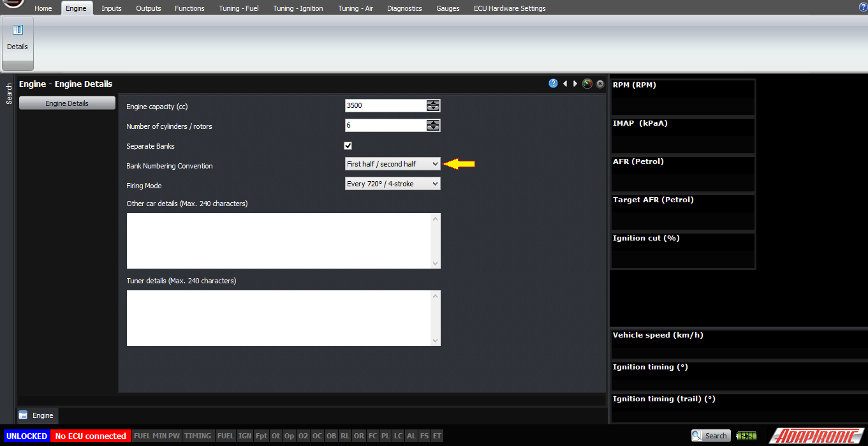Decrease Engine capacity value
Image resolution: width=868 pixels, height=446 pixels.
click(x=434, y=108)
